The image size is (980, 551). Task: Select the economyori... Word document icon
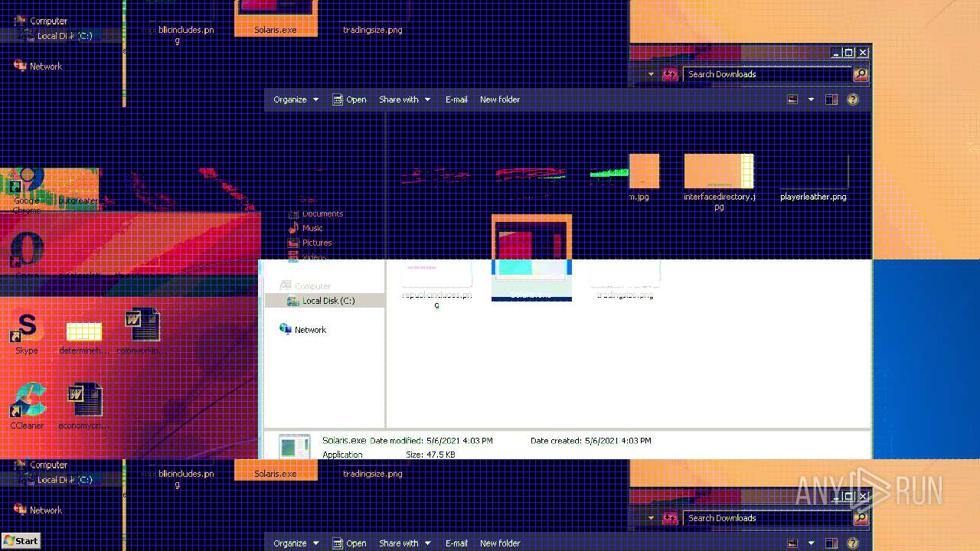(84, 406)
